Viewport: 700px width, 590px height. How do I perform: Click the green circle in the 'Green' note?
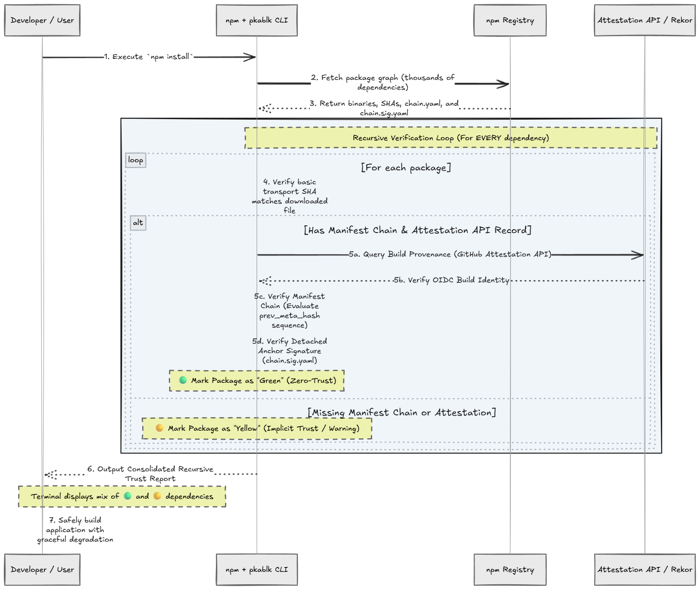(x=183, y=380)
